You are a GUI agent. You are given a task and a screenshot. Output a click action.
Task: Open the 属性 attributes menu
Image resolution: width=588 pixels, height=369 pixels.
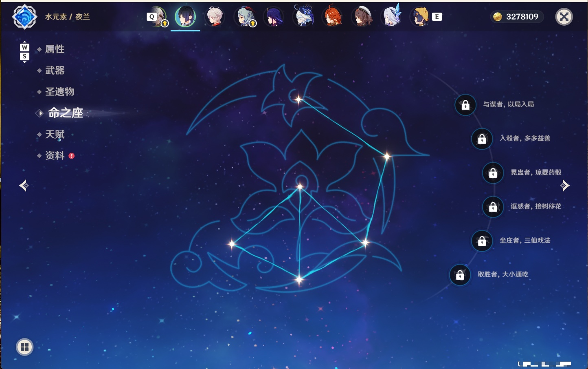[x=55, y=49]
